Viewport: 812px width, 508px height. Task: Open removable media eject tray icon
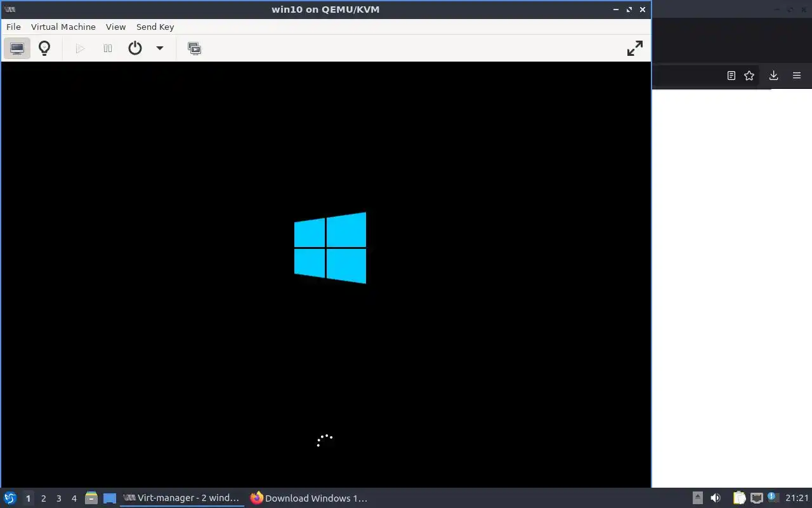click(x=698, y=498)
